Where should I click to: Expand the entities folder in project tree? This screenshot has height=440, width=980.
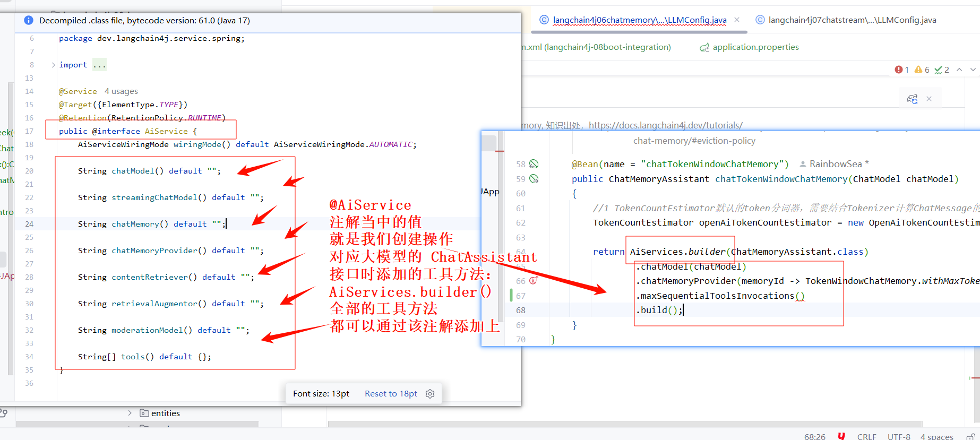point(130,413)
